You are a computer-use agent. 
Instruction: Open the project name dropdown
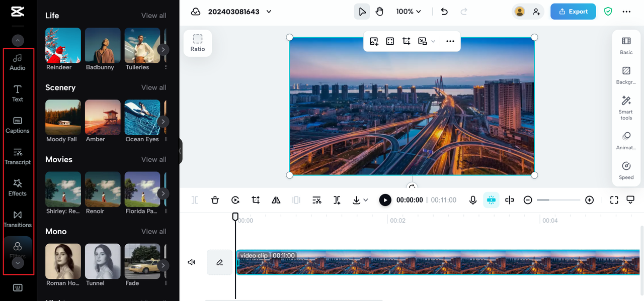tap(269, 12)
